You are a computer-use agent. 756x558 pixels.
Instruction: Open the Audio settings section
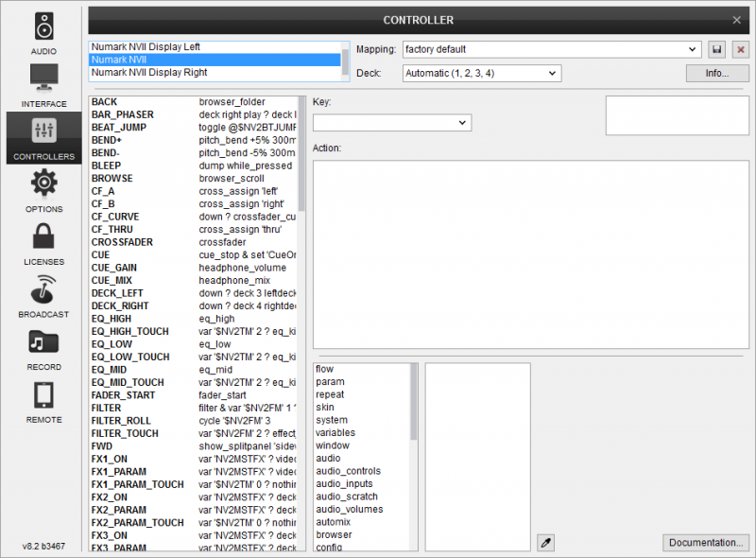[x=43, y=34]
